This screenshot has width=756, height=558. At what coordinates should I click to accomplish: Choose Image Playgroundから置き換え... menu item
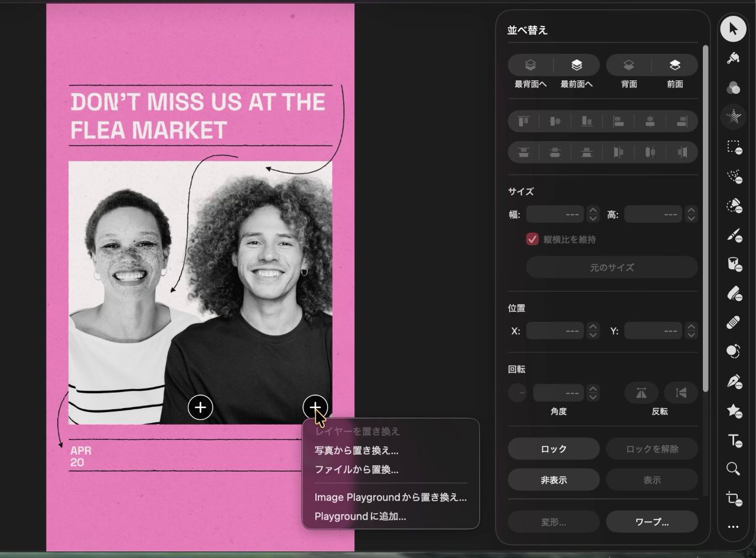[x=390, y=497]
